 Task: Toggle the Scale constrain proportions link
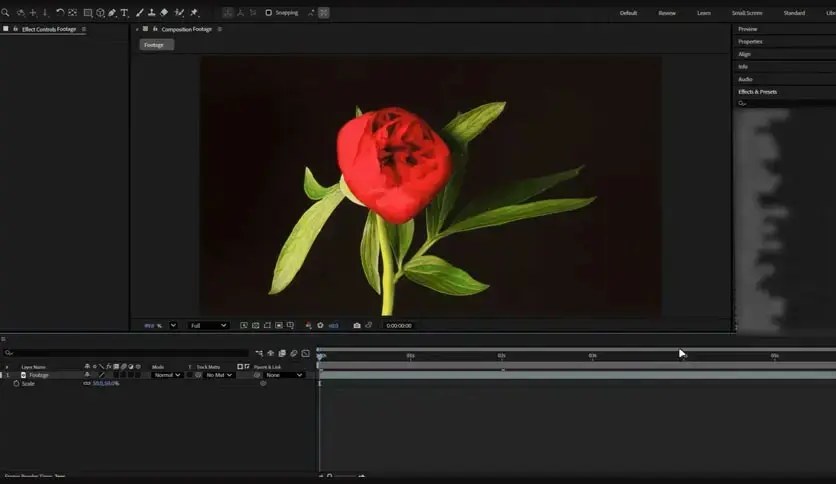(x=87, y=383)
